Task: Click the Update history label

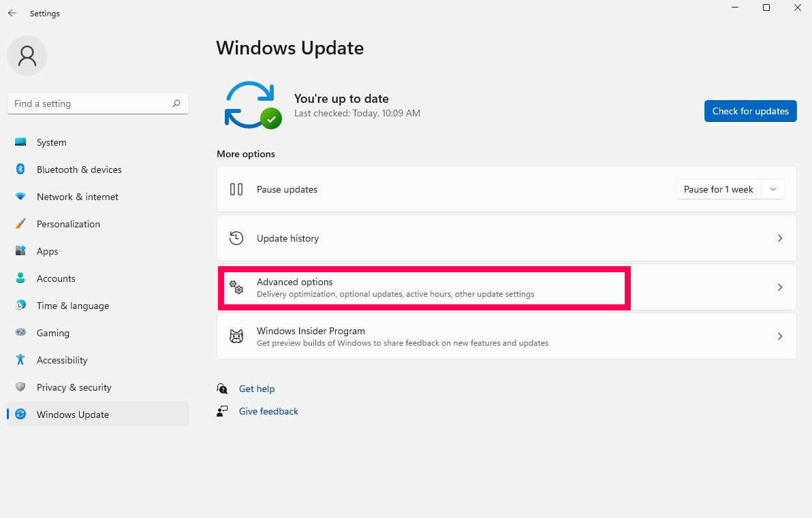Action: click(288, 238)
